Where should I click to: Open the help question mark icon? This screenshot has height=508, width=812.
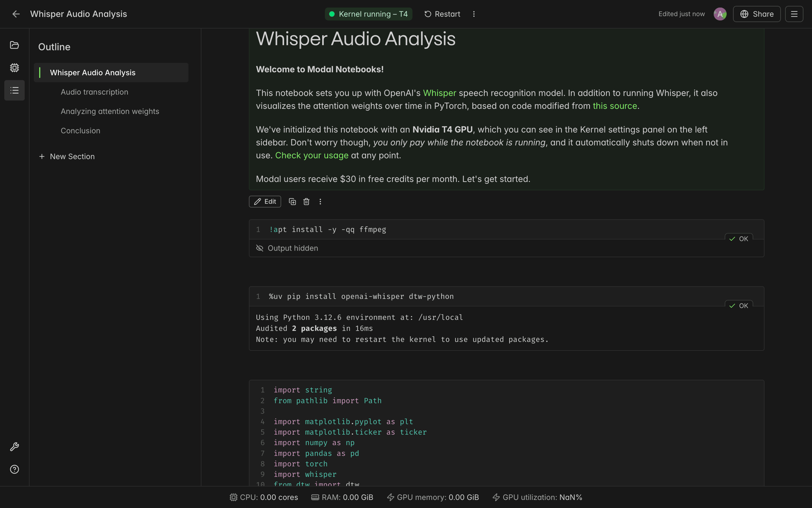click(14, 469)
